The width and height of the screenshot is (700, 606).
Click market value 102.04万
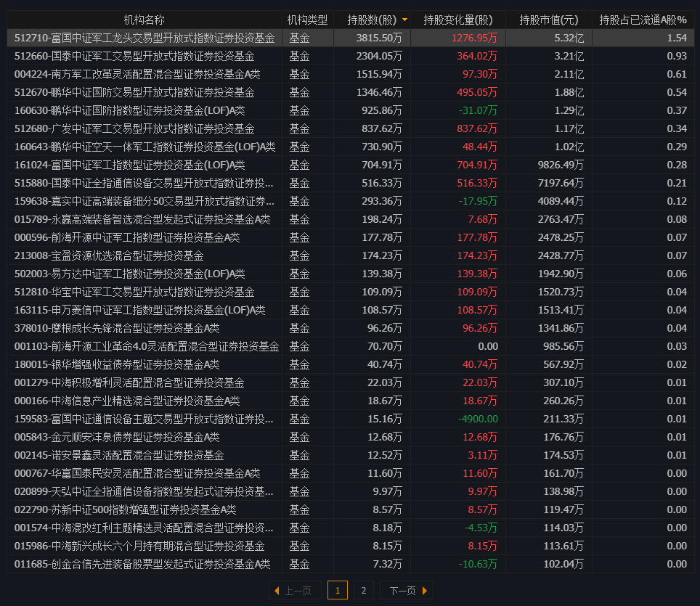[563, 564]
